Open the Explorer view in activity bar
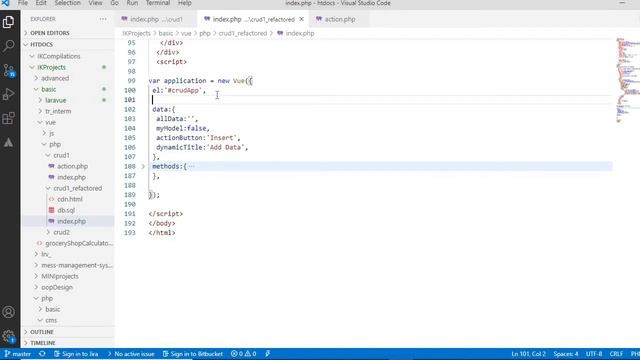 coord(9,22)
